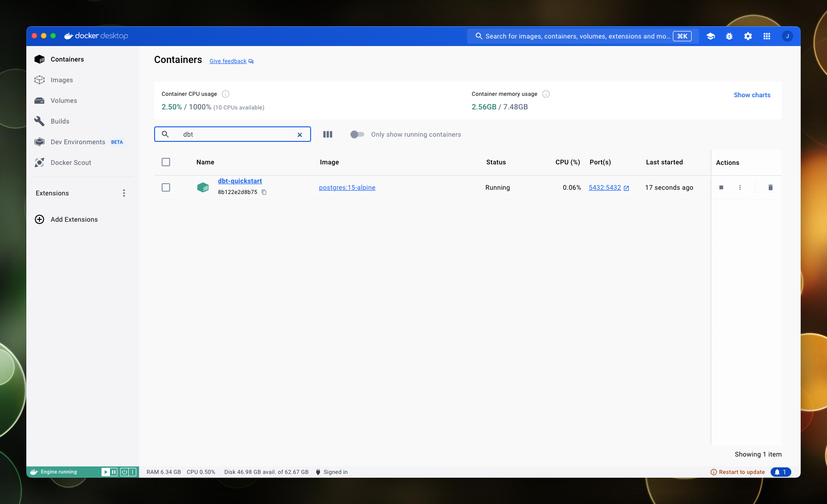Open Dev Environments from the sidebar
The height and width of the screenshot is (504, 827).
click(78, 142)
